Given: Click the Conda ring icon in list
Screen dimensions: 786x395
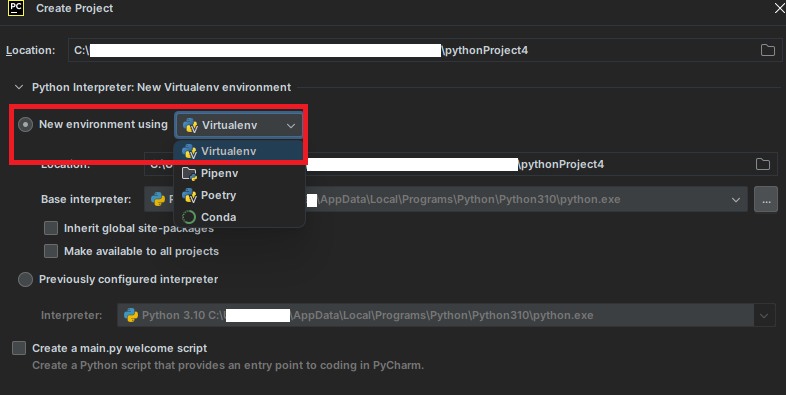Looking at the screenshot, I should [x=189, y=217].
